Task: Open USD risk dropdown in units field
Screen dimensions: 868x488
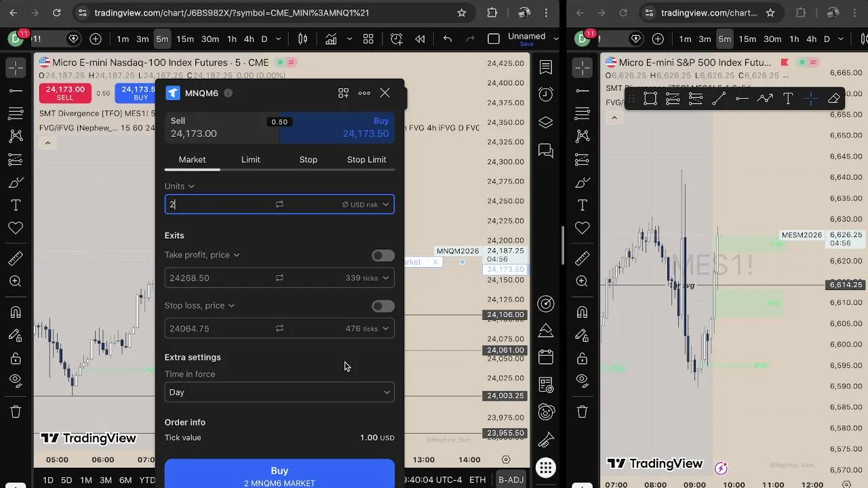Action: pos(366,204)
